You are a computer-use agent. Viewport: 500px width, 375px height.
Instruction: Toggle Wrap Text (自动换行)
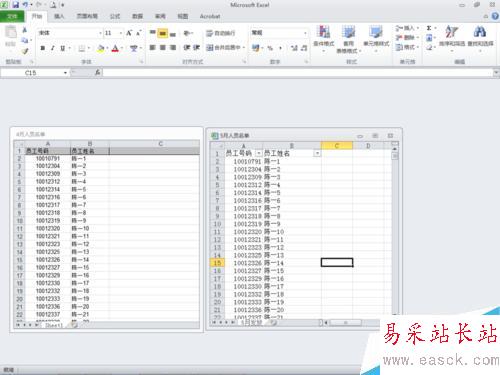(x=221, y=33)
